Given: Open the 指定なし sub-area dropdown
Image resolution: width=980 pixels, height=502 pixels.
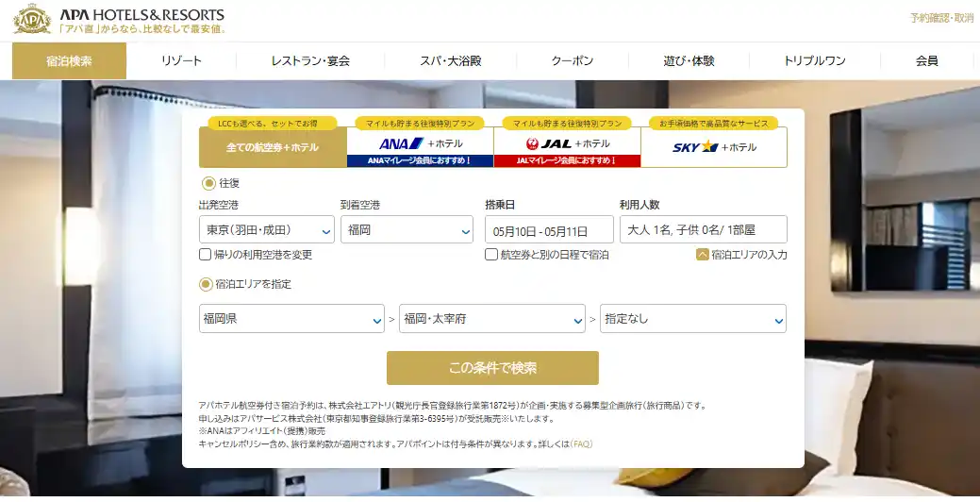Looking at the screenshot, I should 693,319.
